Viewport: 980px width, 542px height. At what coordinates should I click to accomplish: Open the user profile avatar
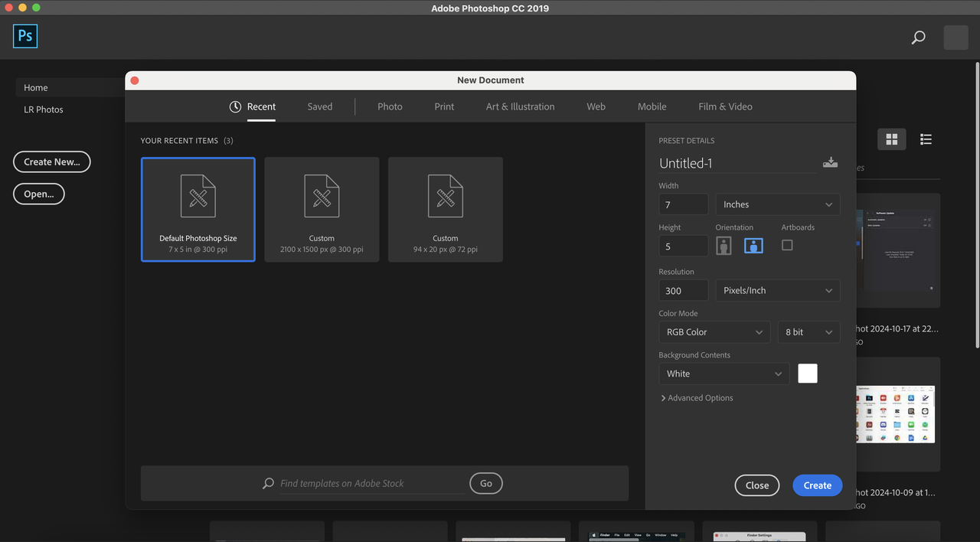955,37
